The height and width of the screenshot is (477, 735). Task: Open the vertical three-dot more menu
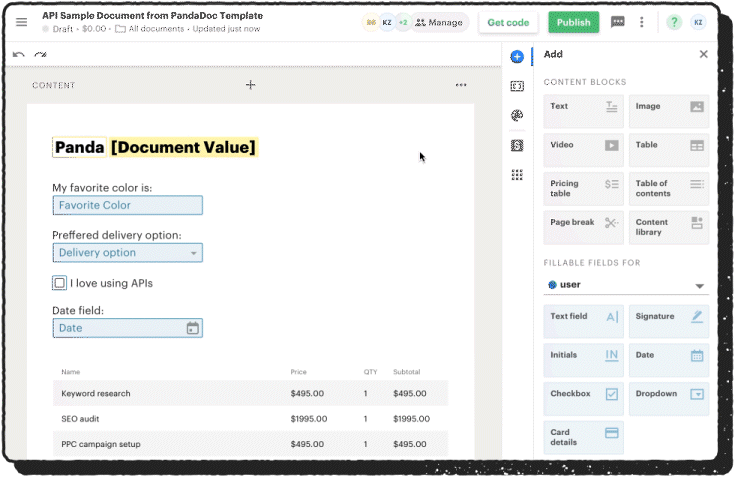pyautogui.click(x=642, y=22)
